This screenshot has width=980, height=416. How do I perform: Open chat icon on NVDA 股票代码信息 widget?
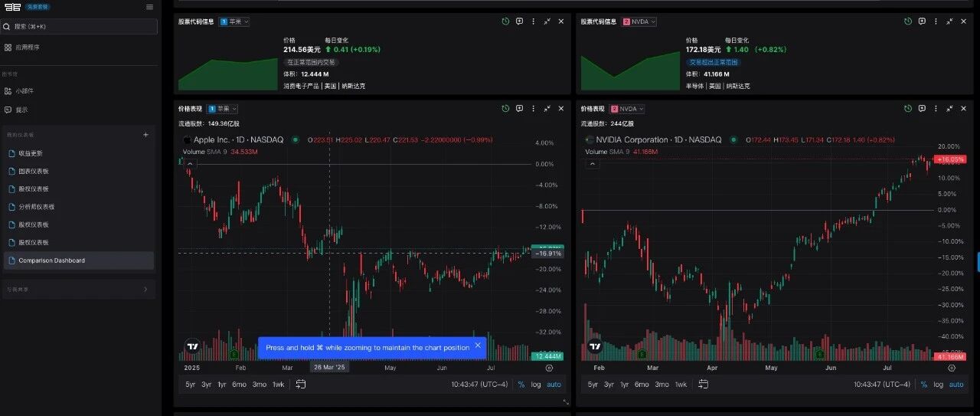922,21
